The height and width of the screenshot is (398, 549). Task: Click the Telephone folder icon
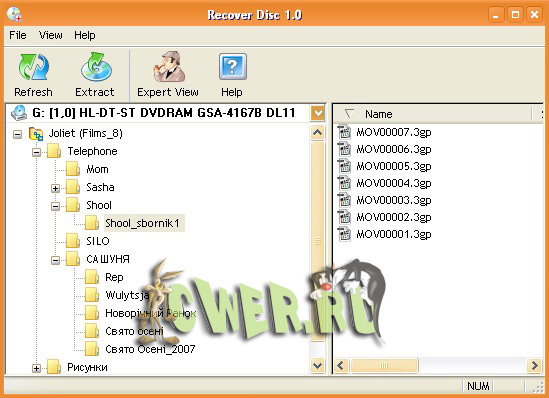point(54,151)
